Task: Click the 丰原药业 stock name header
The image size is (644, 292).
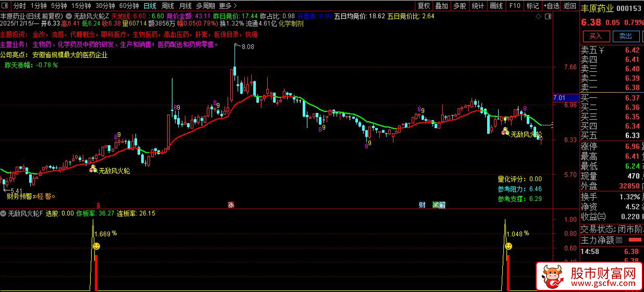Action: pyautogui.click(x=597, y=8)
